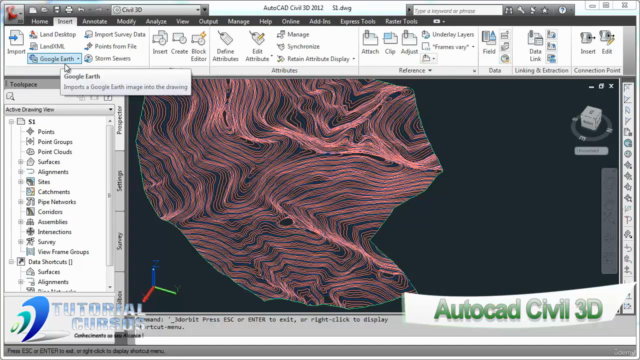The width and height of the screenshot is (640, 360).
Task: Switch to the Settings toolspace tab
Action: (120, 181)
